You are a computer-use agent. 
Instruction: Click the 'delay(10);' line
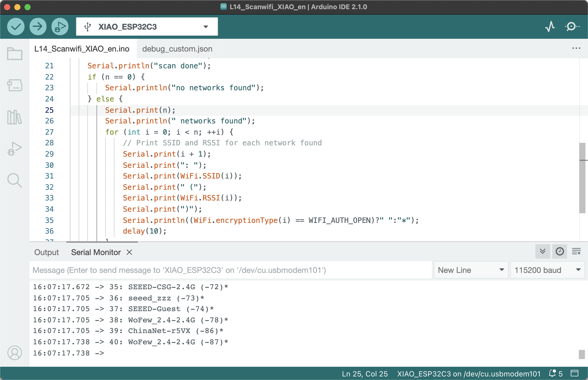click(145, 231)
